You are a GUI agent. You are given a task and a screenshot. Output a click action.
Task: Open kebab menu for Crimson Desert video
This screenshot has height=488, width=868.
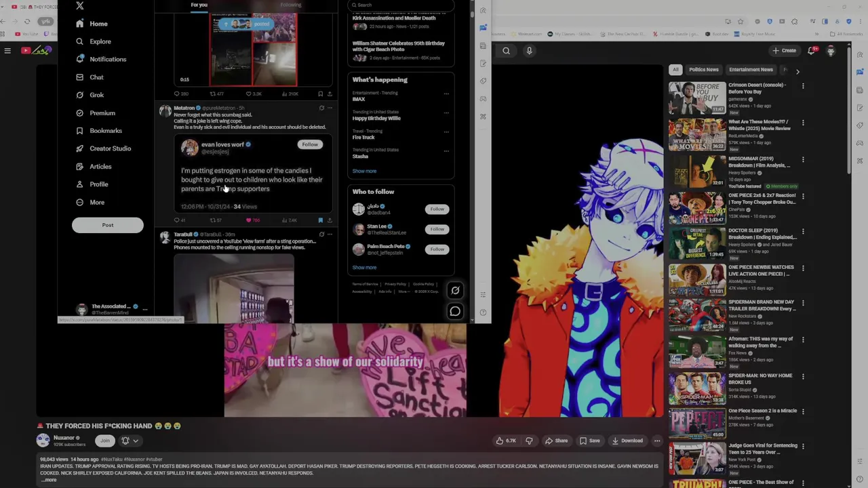[x=803, y=86]
